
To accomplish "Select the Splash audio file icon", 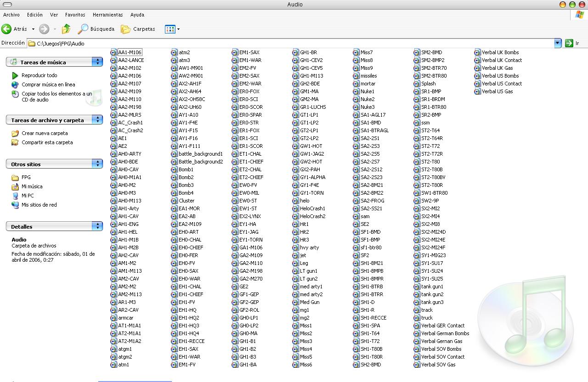I will coord(417,84).
